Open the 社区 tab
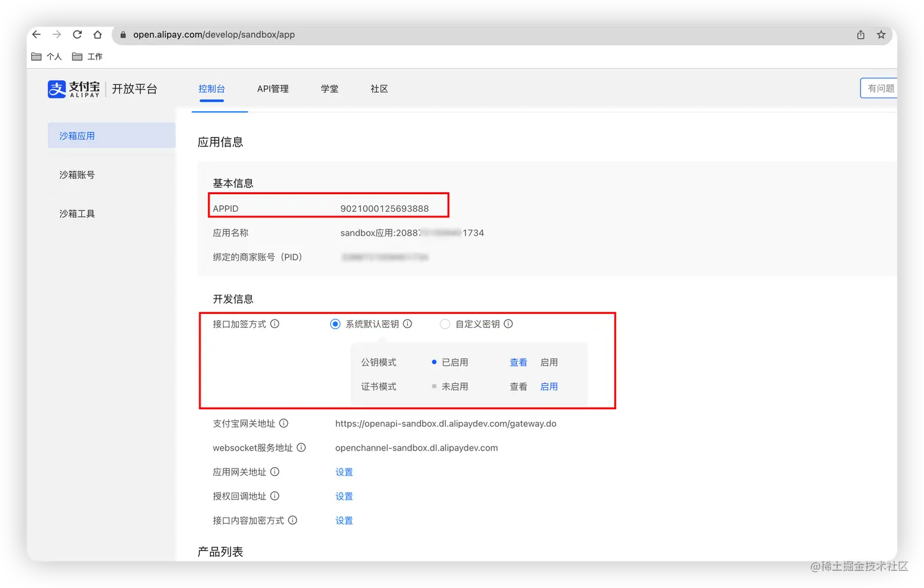 click(x=379, y=89)
